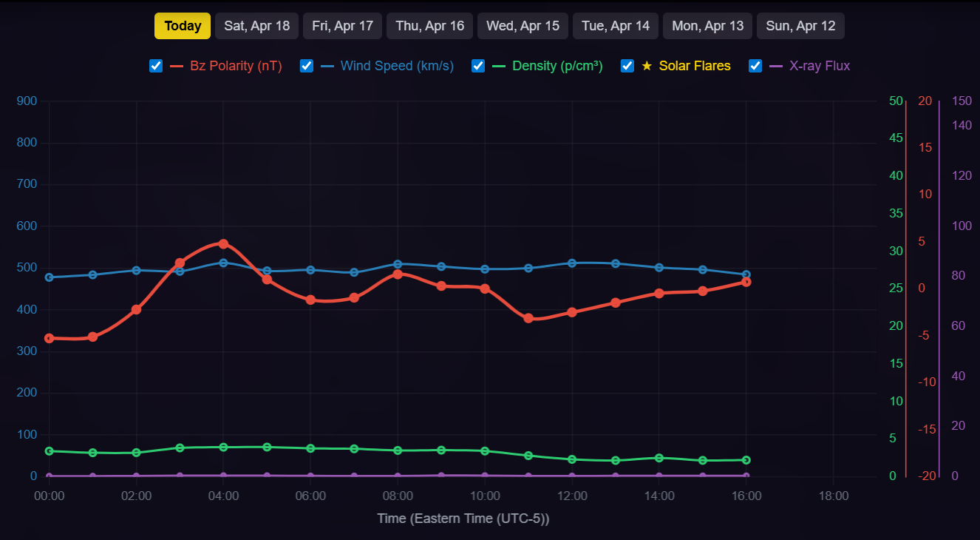Select the Tue, Apr 14 date button

(615, 25)
